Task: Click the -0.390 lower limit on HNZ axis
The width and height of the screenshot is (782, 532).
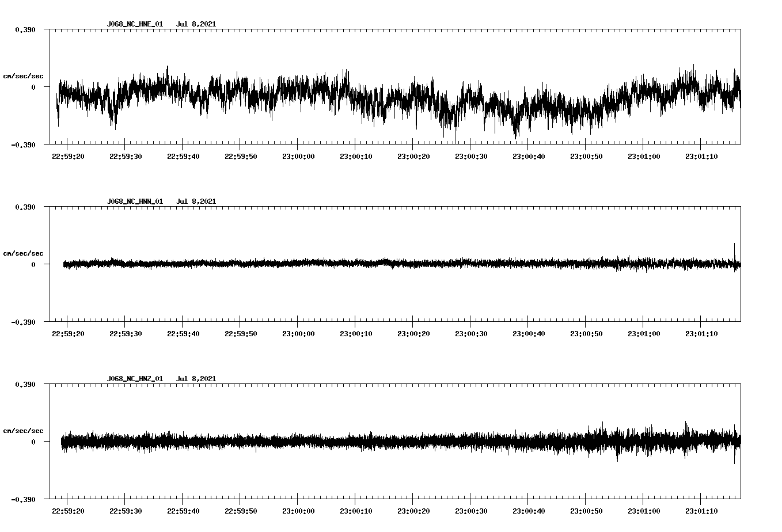Action: coord(24,499)
